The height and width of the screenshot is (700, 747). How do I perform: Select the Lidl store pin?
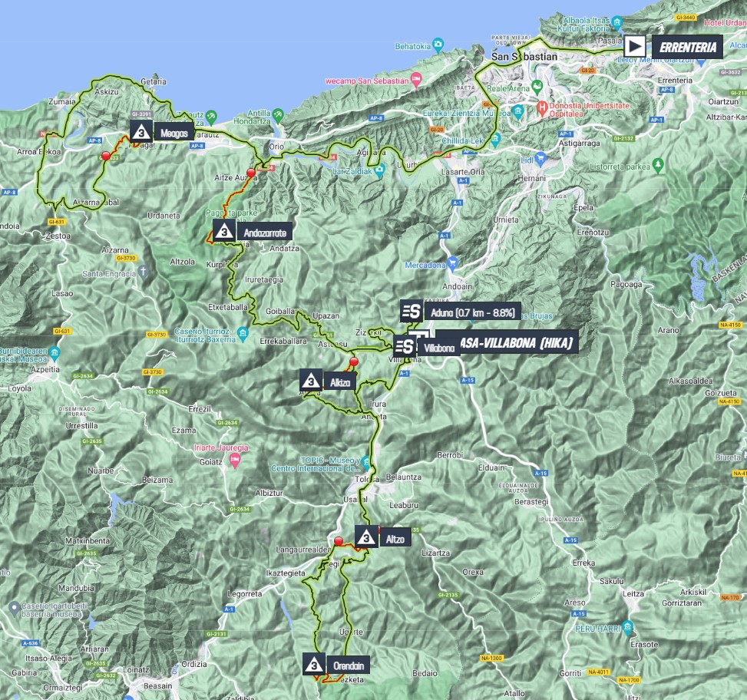click(540, 159)
